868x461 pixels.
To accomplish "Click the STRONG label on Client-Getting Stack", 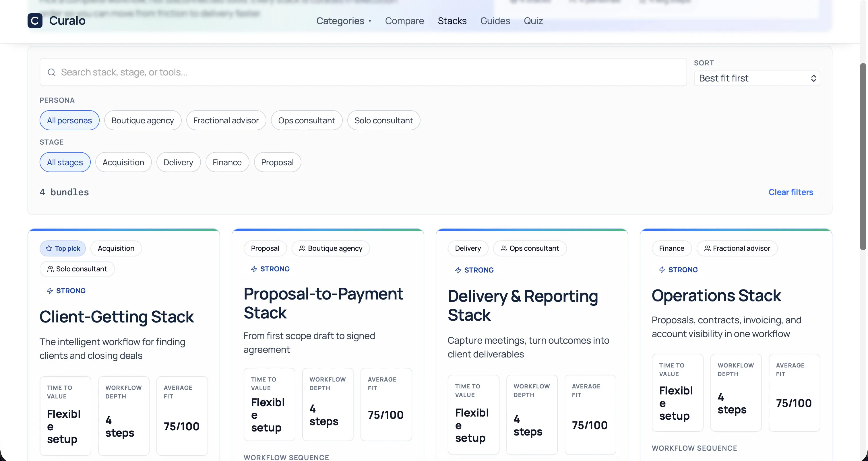I will tap(71, 291).
